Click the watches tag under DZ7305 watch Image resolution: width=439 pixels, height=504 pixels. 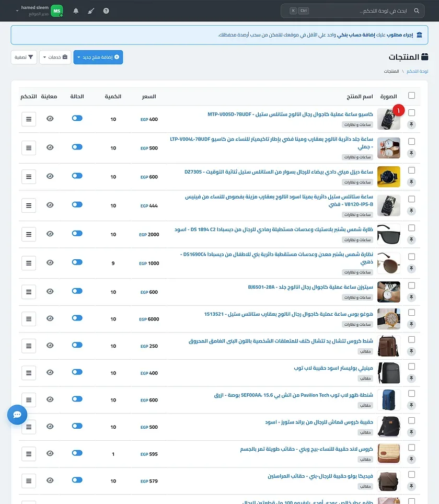pos(357,182)
